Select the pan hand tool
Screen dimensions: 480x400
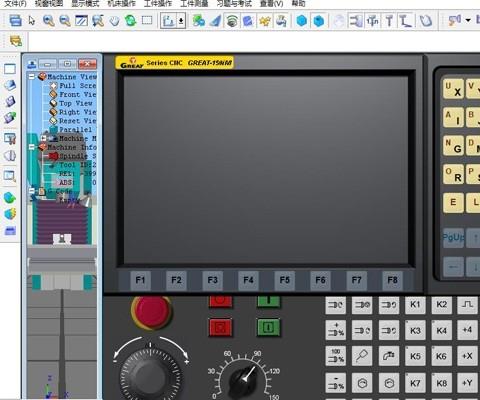click(x=115, y=21)
